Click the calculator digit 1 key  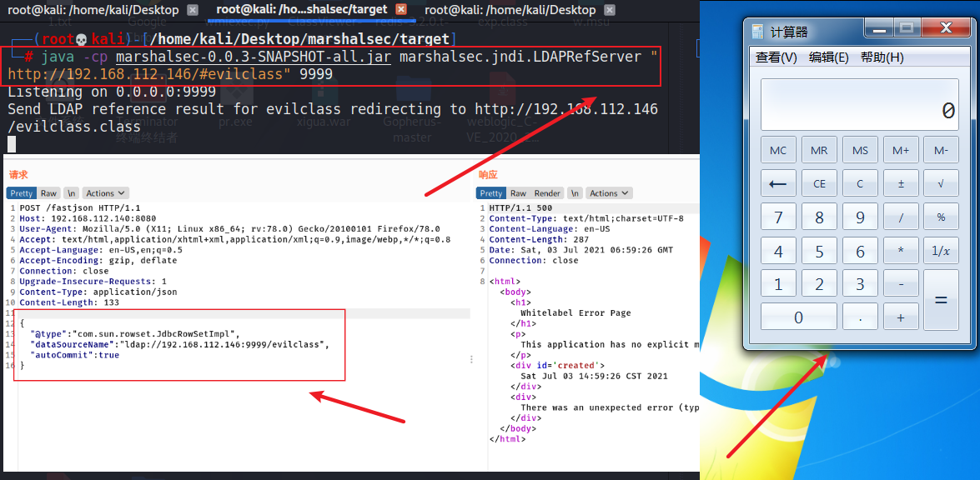pos(778,284)
